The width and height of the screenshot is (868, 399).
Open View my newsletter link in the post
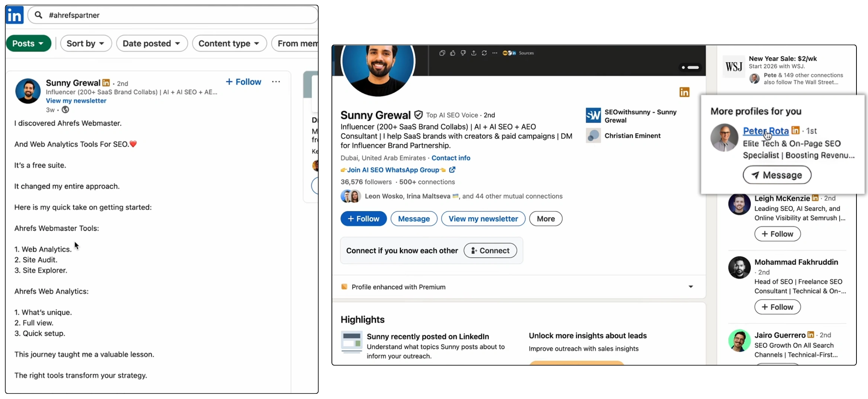[76, 100]
